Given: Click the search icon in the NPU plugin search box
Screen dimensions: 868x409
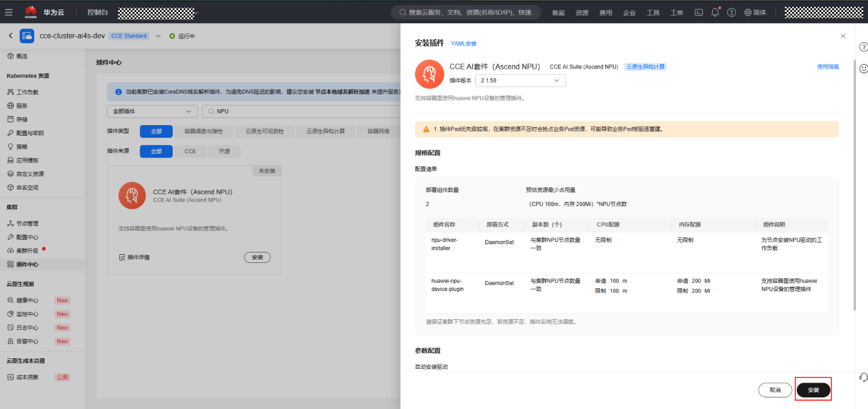Looking at the screenshot, I should [211, 111].
